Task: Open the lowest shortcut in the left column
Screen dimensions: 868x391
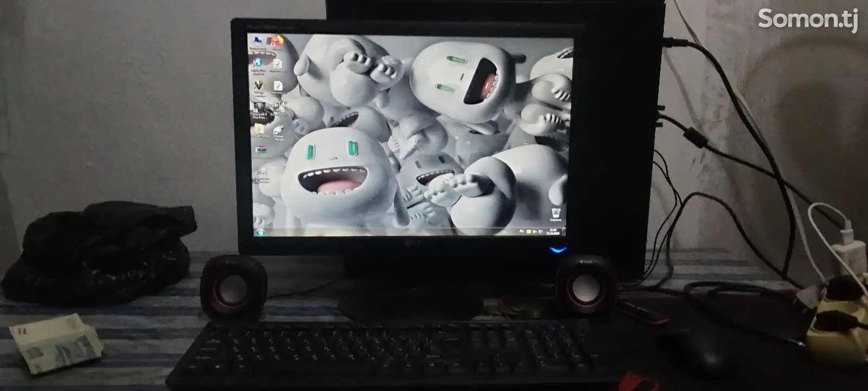Action: pos(261,177)
